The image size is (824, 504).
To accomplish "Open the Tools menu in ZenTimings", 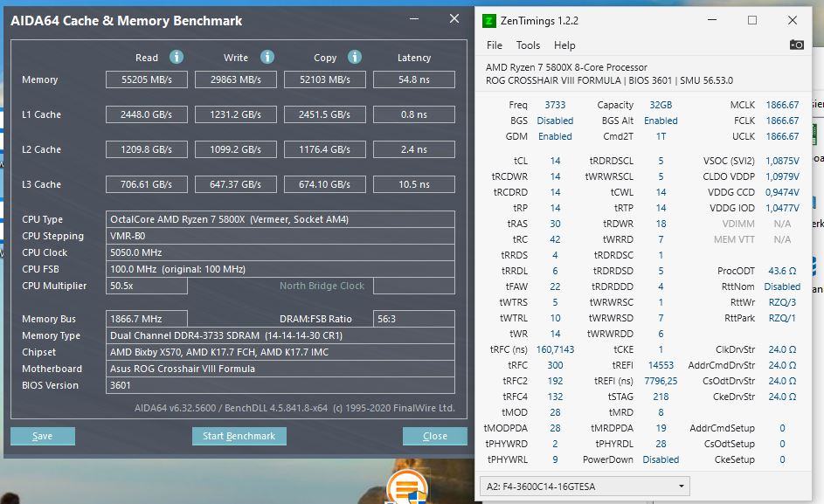I will [x=528, y=45].
